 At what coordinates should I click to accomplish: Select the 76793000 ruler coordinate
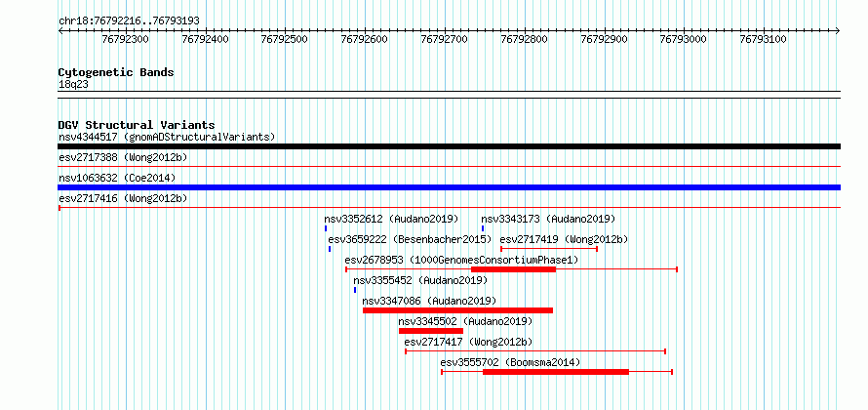684,40
